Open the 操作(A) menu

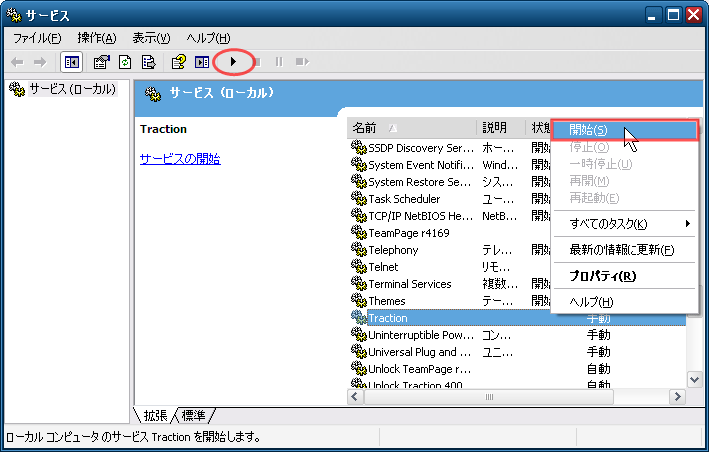97,38
